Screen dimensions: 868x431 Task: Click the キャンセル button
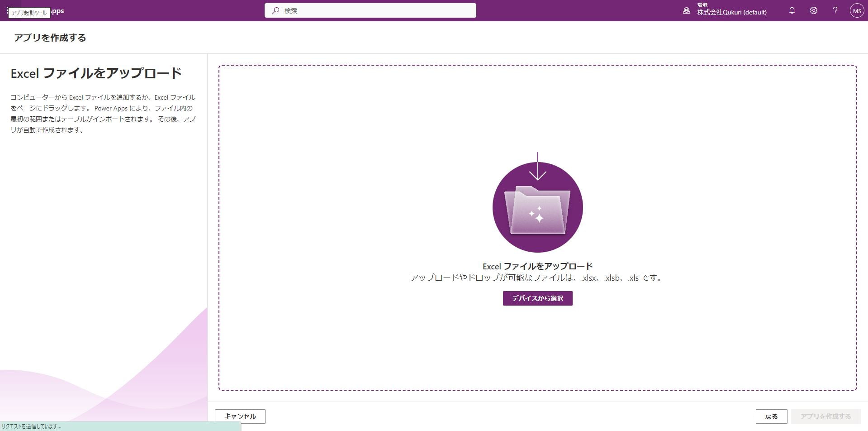(x=240, y=416)
